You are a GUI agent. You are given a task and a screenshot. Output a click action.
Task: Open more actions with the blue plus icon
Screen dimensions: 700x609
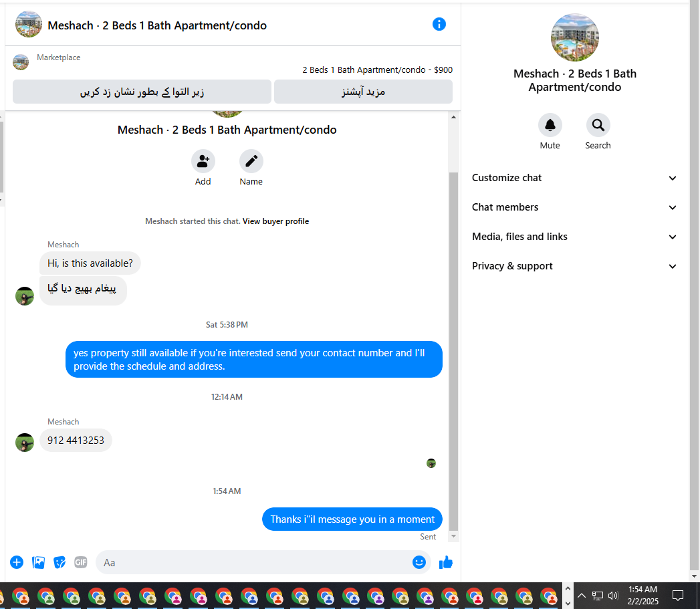tap(17, 562)
